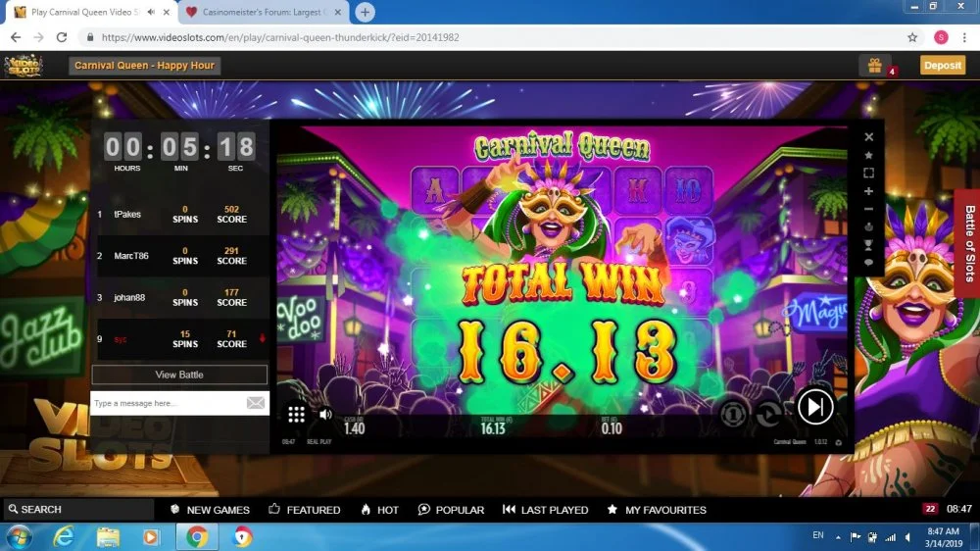Open the bet chip selector
The width and height of the screenshot is (980, 551).
tap(732, 414)
